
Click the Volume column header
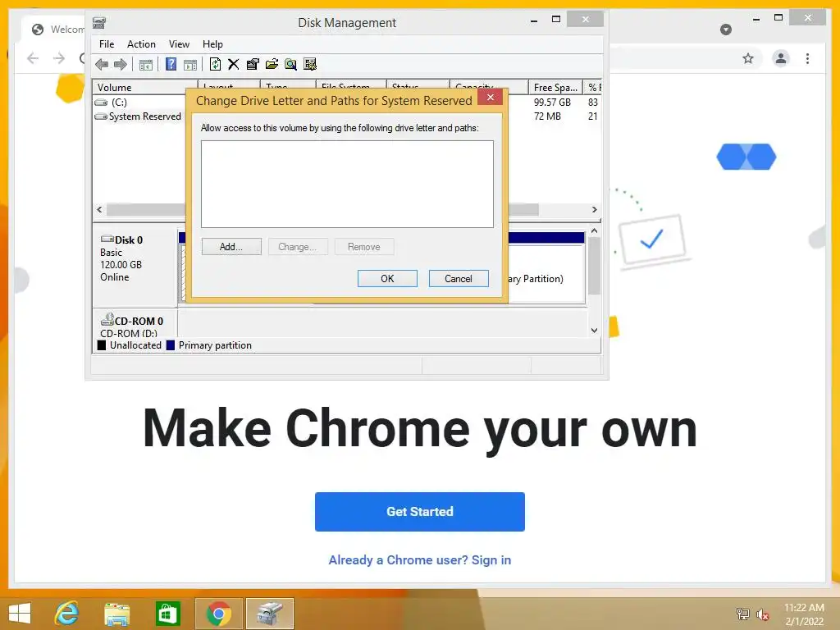point(145,87)
